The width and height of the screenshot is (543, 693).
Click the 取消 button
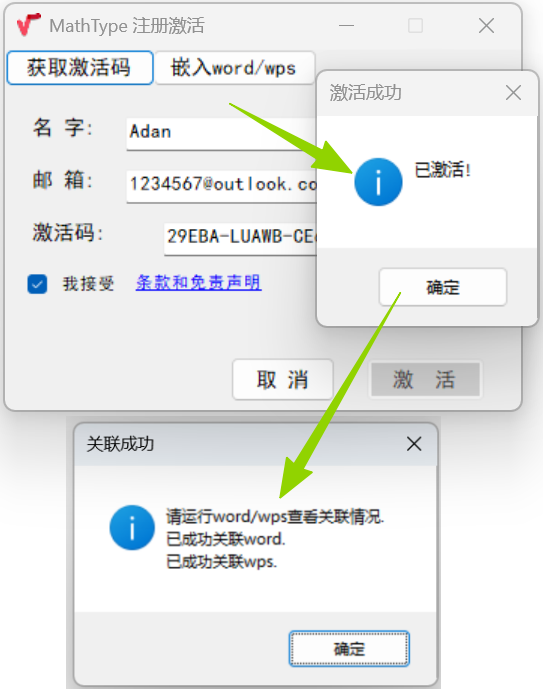click(x=282, y=379)
